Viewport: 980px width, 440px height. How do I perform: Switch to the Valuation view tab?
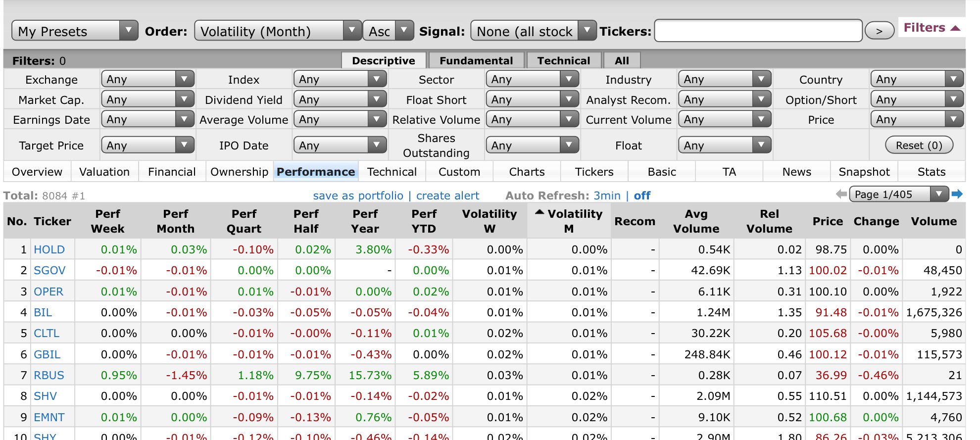(x=104, y=172)
